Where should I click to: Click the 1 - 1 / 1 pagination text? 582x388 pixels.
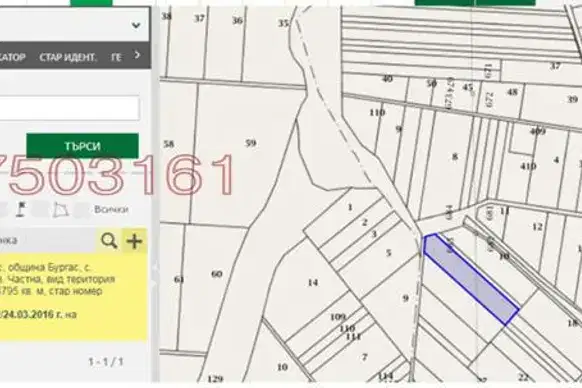point(105,362)
